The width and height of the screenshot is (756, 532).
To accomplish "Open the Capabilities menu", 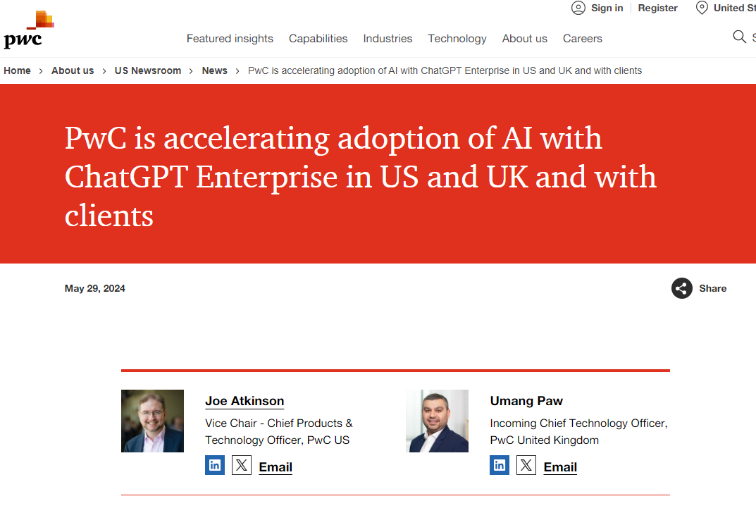I will point(318,39).
